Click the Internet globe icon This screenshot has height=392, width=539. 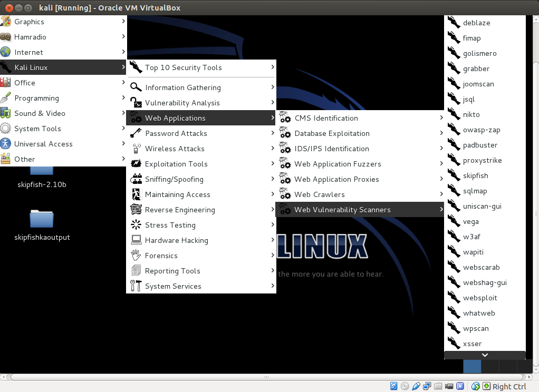pyautogui.click(x=5, y=52)
